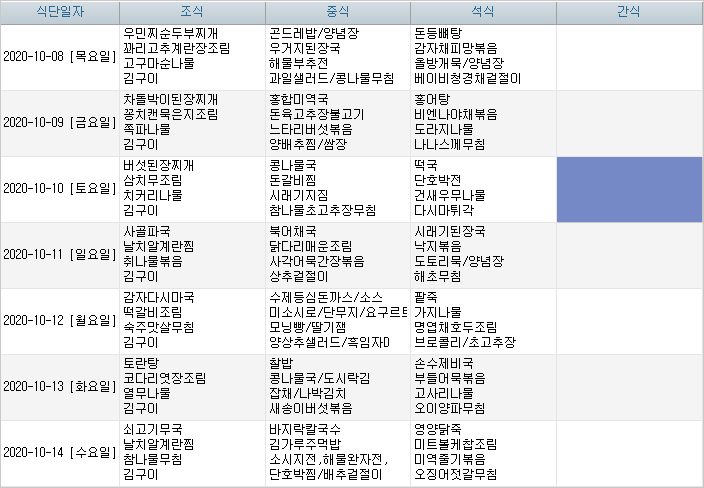
Task: Click the 중식 column header
Action: click(x=337, y=12)
